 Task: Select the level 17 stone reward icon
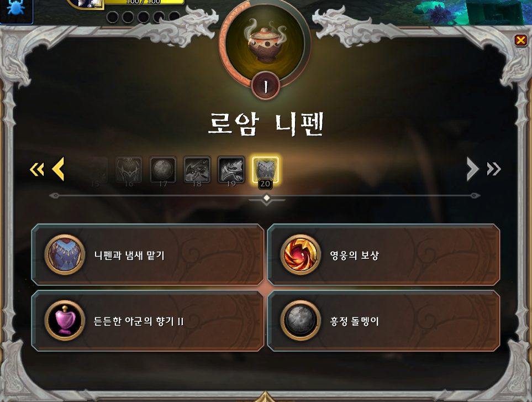(x=163, y=170)
